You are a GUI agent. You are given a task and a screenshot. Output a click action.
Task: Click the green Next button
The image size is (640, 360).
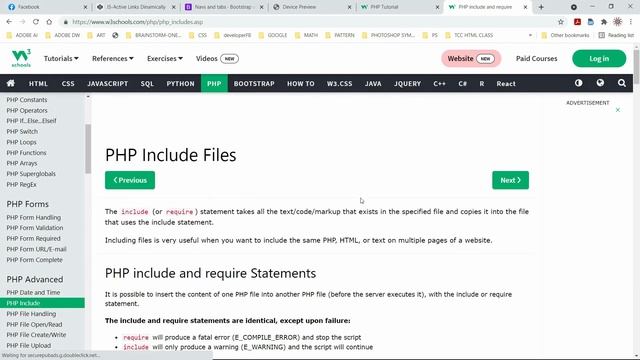[510, 180]
